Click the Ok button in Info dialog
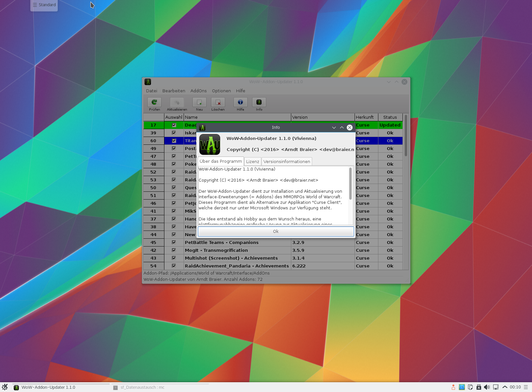 (276, 231)
